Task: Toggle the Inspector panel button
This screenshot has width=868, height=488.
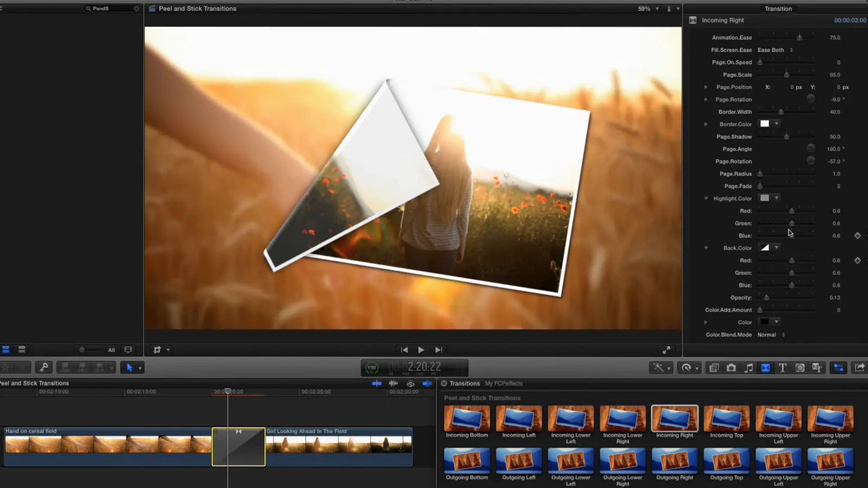Action: tap(838, 367)
